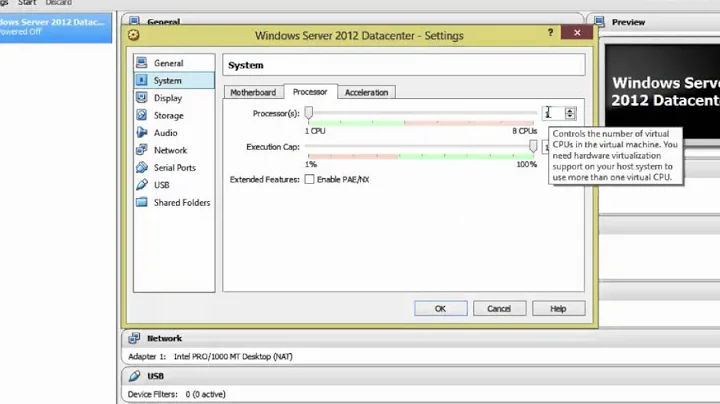Click the '1 CPU' slider label
The image size is (720, 404).
[x=315, y=131]
